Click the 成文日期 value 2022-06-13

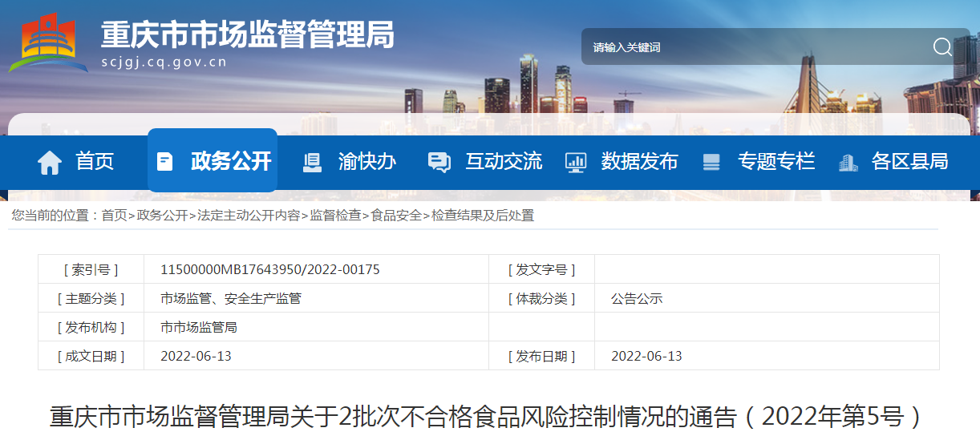[196, 356]
